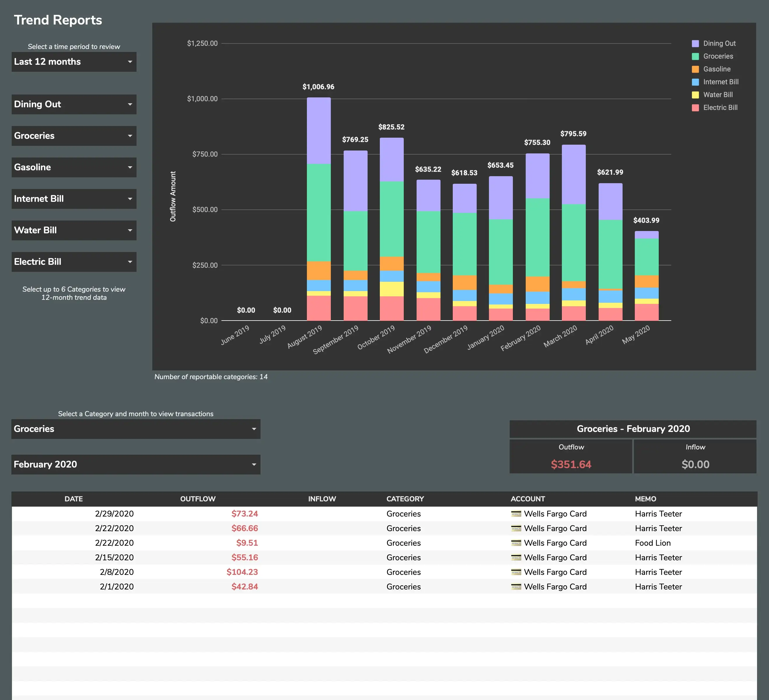Click the $73.24 outflow cell

pos(244,514)
